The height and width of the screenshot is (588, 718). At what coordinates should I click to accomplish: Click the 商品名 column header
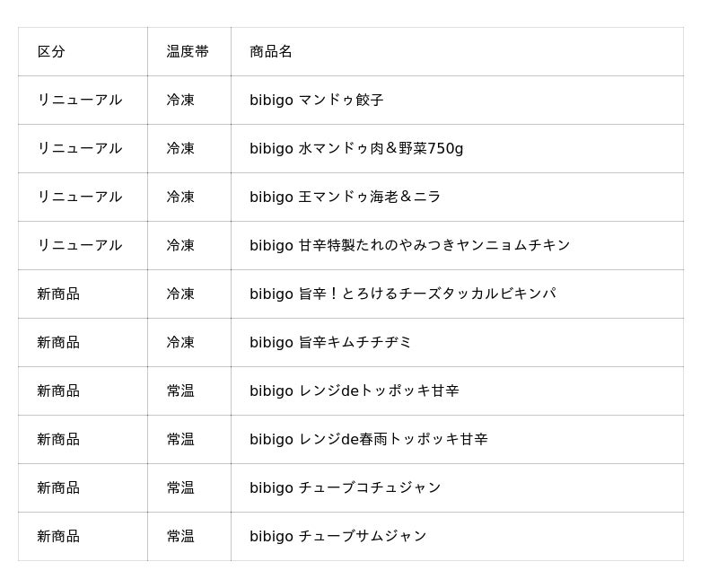[271, 51]
